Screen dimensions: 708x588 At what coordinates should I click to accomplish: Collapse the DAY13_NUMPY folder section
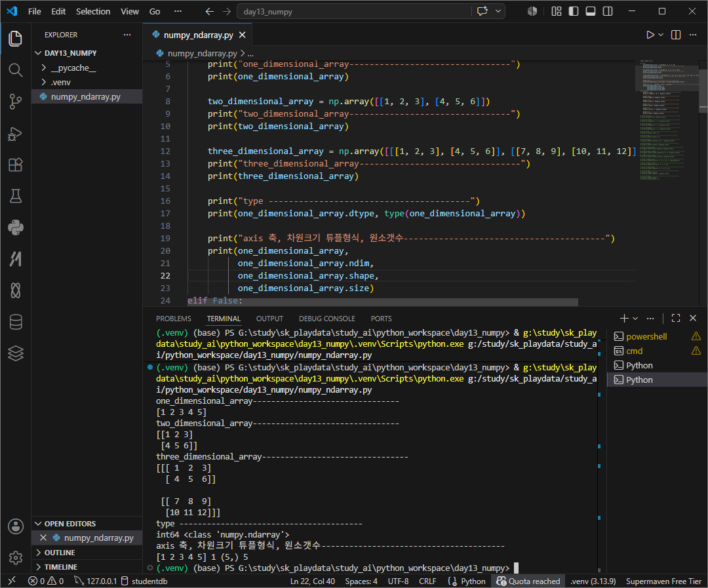click(87, 53)
